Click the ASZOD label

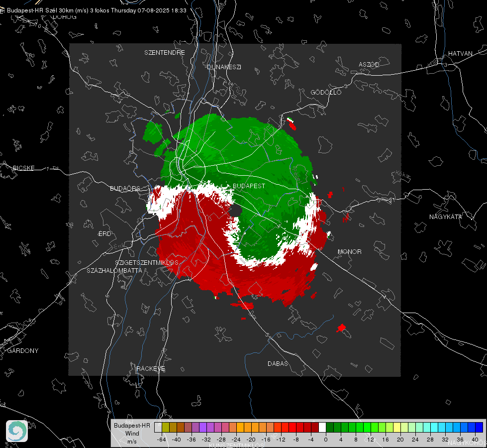pyautogui.click(x=369, y=65)
